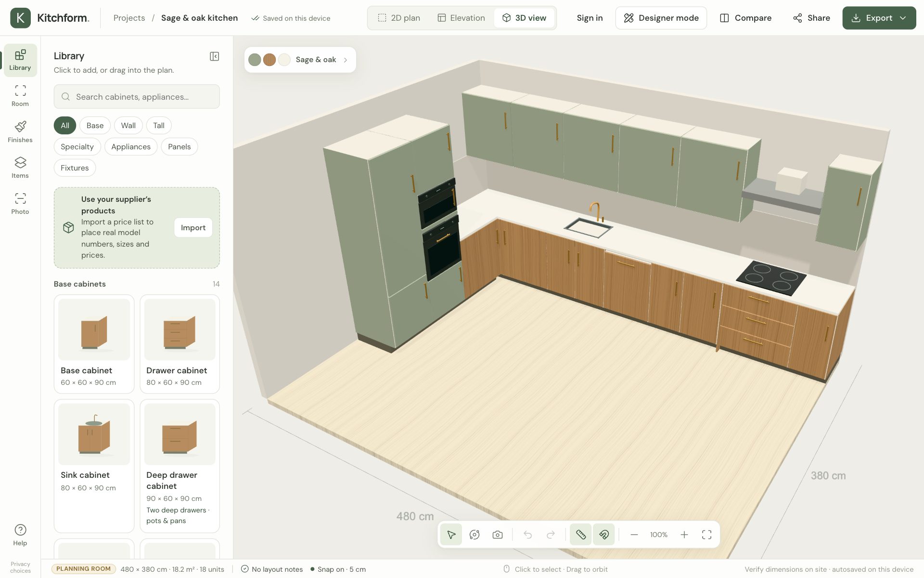Viewport: 924px width, 578px height.
Task: Zoom out with the minus button
Action: click(x=634, y=535)
